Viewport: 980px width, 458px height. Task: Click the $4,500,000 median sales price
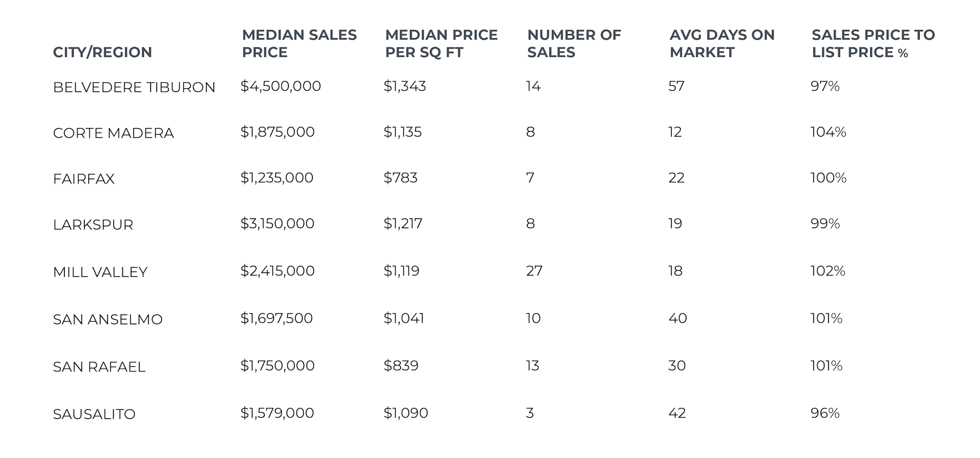point(280,86)
